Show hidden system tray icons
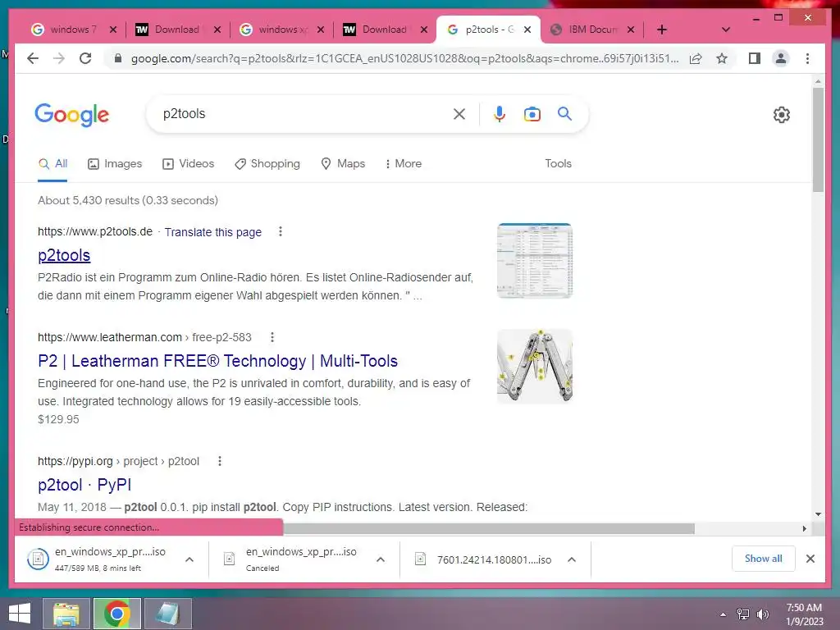840x630 pixels. click(x=724, y=614)
